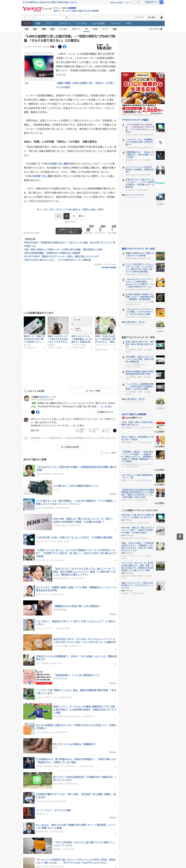Open the トピックス一覧 link
Screen dimensions: 186x868
point(155,29)
